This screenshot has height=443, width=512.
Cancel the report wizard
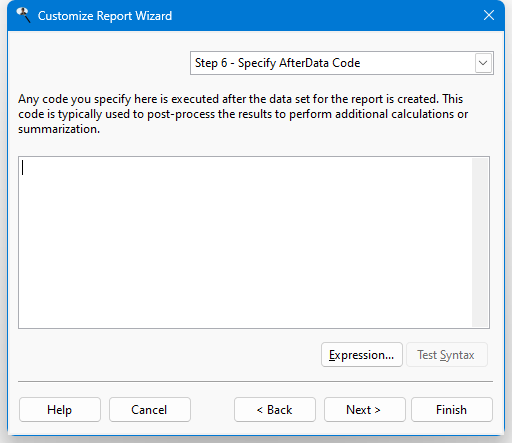coord(150,409)
